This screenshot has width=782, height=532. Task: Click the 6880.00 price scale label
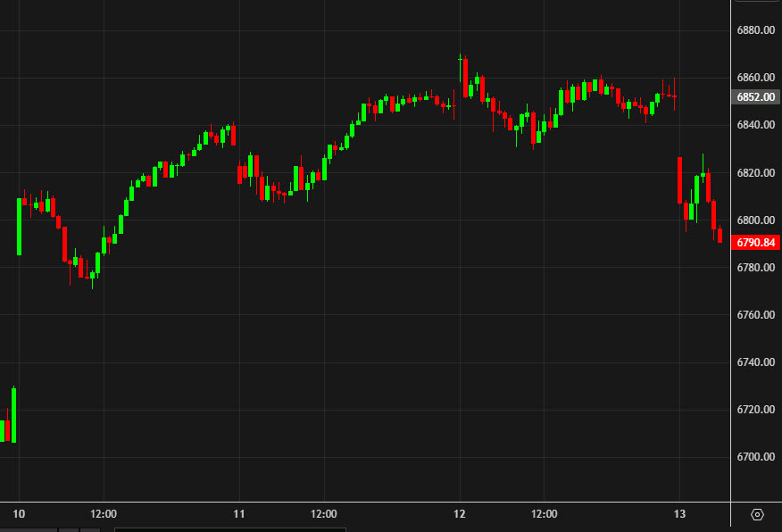(754, 29)
